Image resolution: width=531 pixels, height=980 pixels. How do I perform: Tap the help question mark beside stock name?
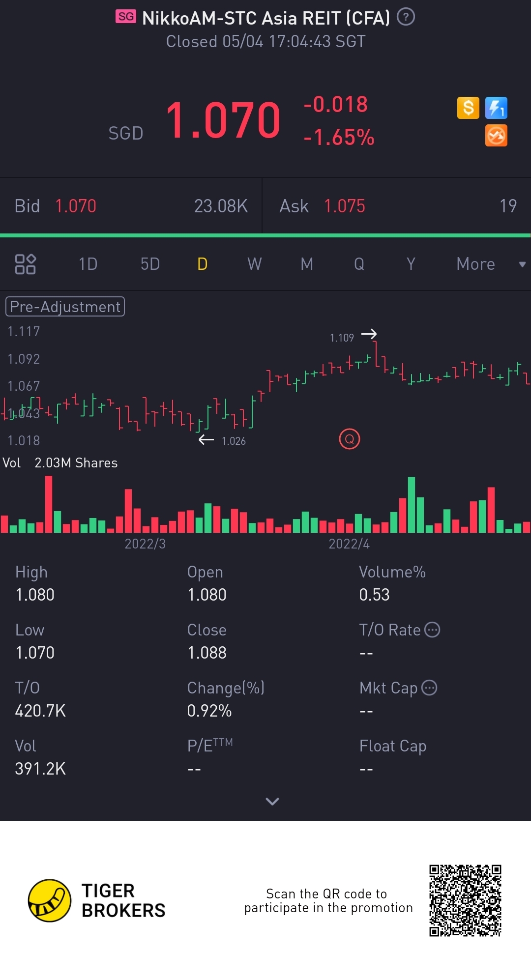[x=406, y=17]
